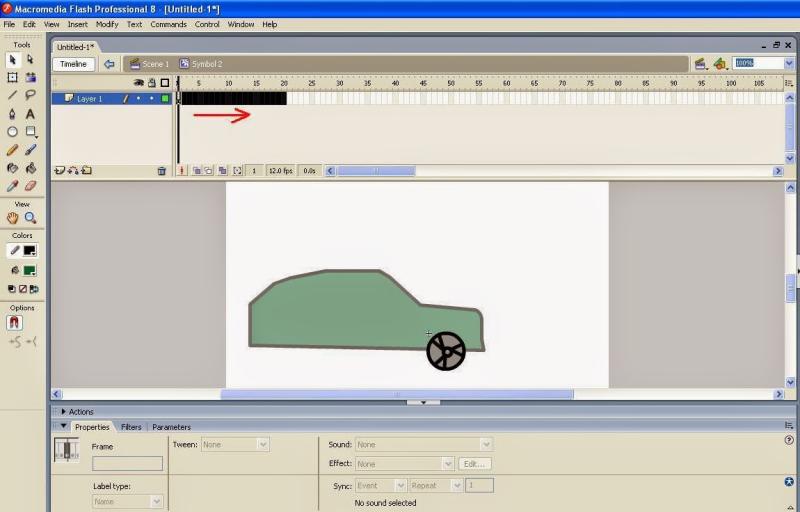
Task: Select the Fill Transform tool
Action: point(31,78)
